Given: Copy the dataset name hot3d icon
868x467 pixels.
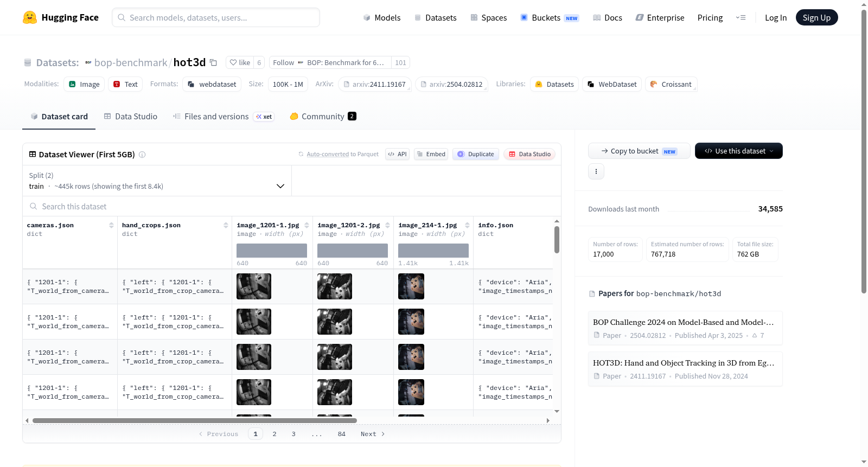Looking at the screenshot, I should pyautogui.click(x=213, y=63).
